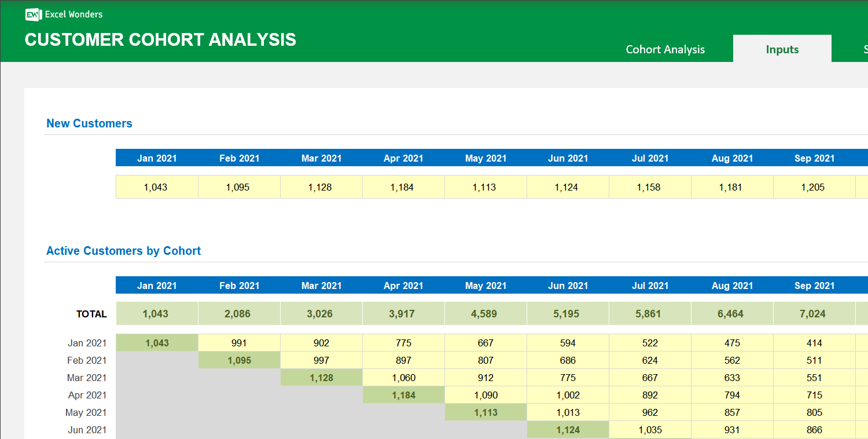Click the May 2021 header in New Customers table
The image size is (868, 439).
(x=486, y=158)
